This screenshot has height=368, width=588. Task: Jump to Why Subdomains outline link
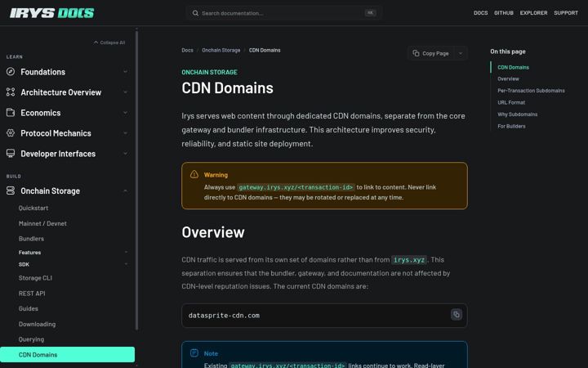pyautogui.click(x=517, y=114)
